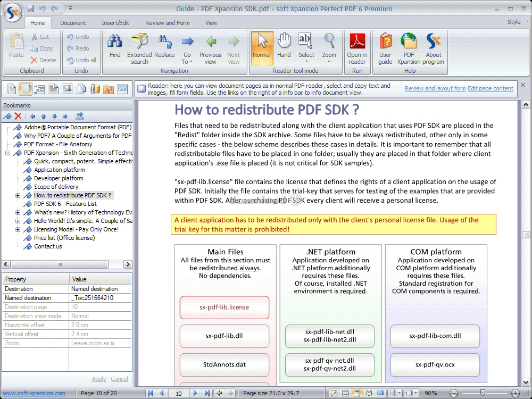The width and height of the screenshot is (532, 399).
Task: Visit the www.soft-xpansion.com link
Action: click(34, 393)
